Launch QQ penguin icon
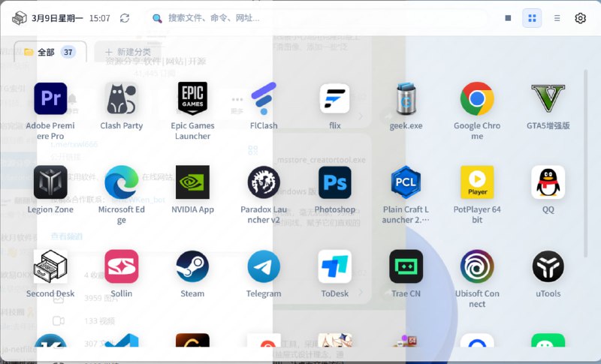The height and width of the screenshot is (364, 601). (548, 182)
